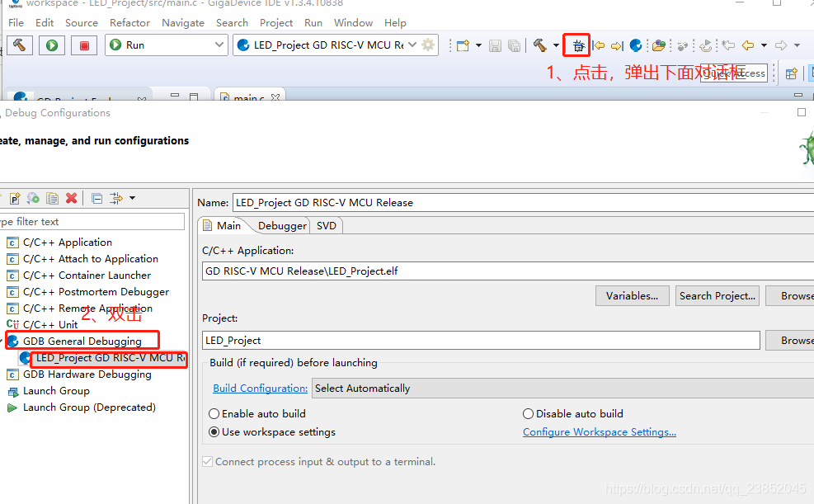814x504 pixels.
Task: Click the Debug Configurations bug icon
Action: (x=577, y=46)
